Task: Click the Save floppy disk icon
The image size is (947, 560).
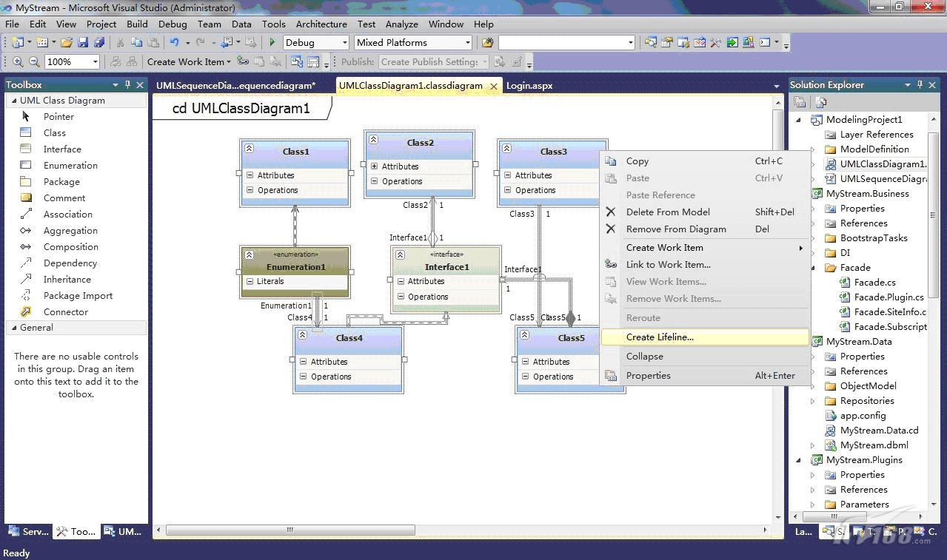Action: (x=83, y=43)
